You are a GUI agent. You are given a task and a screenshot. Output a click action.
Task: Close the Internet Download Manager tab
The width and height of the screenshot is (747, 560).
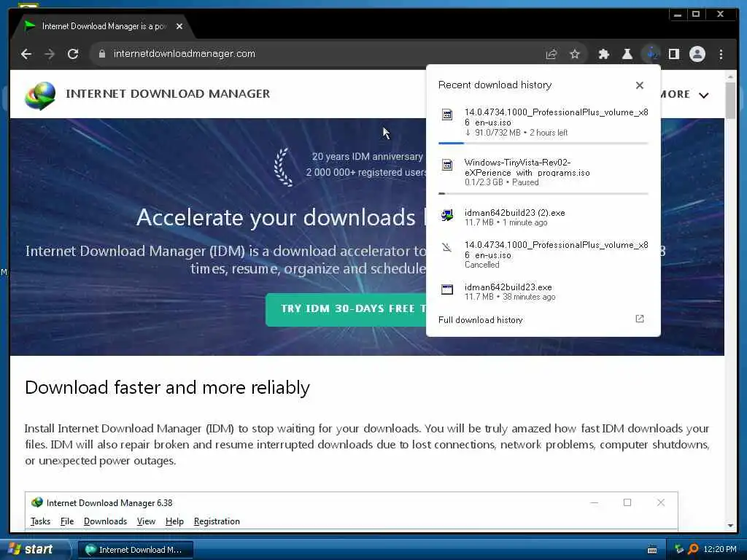179,26
